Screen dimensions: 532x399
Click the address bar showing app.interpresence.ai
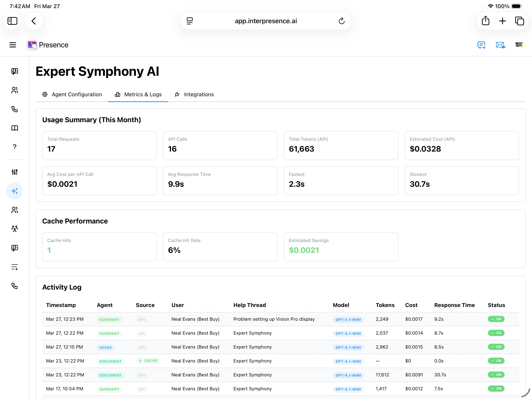click(266, 21)
